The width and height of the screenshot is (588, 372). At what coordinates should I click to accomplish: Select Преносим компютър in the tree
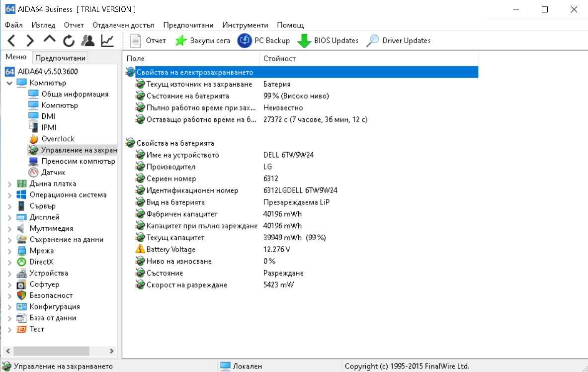72,161
